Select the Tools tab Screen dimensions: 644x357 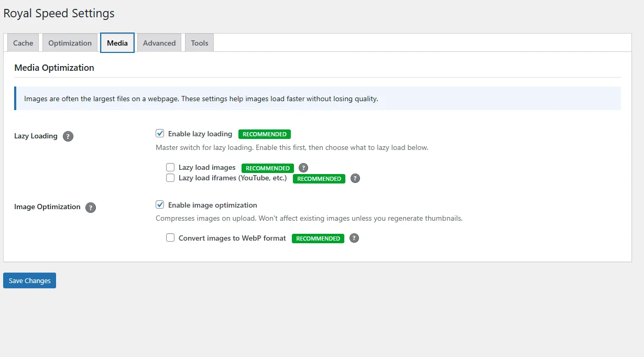[x=199, y=42]
